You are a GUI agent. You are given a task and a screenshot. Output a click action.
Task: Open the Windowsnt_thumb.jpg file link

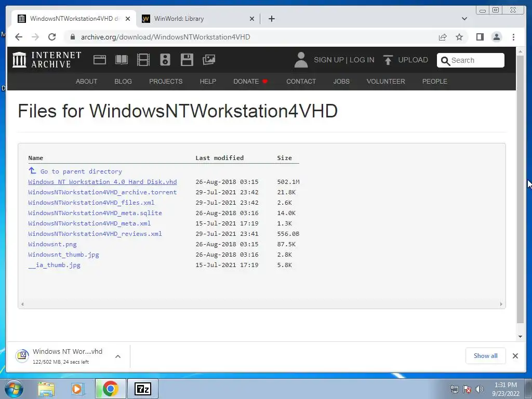click(63, 255)
